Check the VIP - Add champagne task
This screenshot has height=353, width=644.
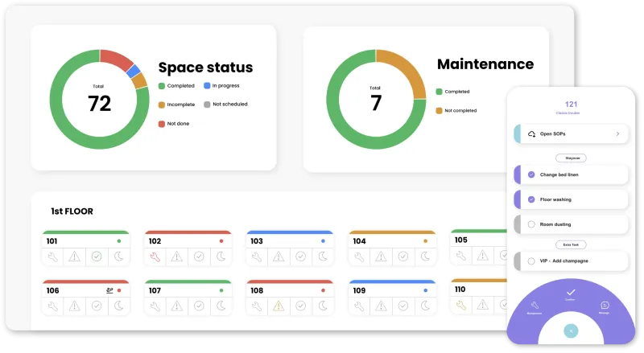[531, 261]
